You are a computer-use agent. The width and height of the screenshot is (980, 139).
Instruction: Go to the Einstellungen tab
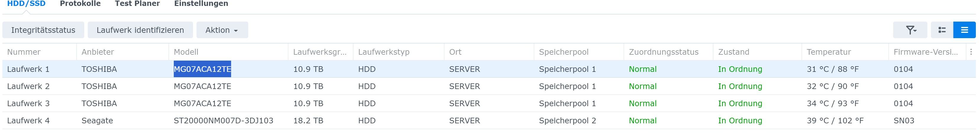[201, 4]
